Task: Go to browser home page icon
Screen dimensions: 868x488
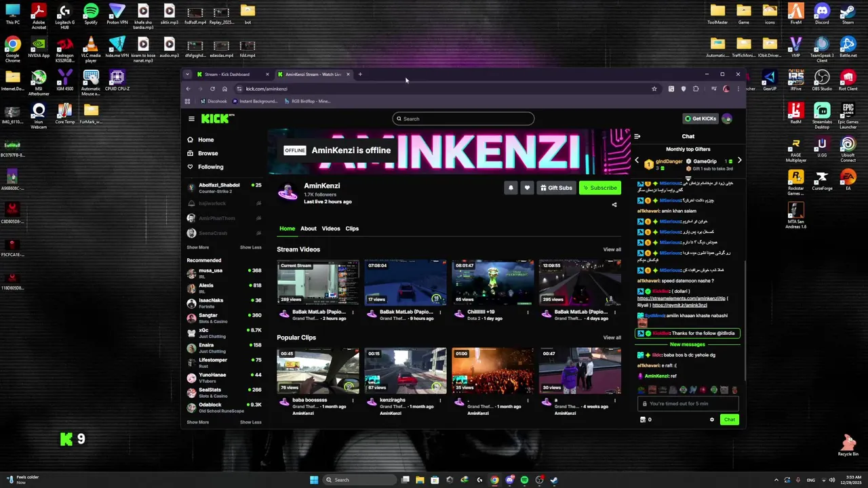Action: pyautogui.click(x=224, y=89)
